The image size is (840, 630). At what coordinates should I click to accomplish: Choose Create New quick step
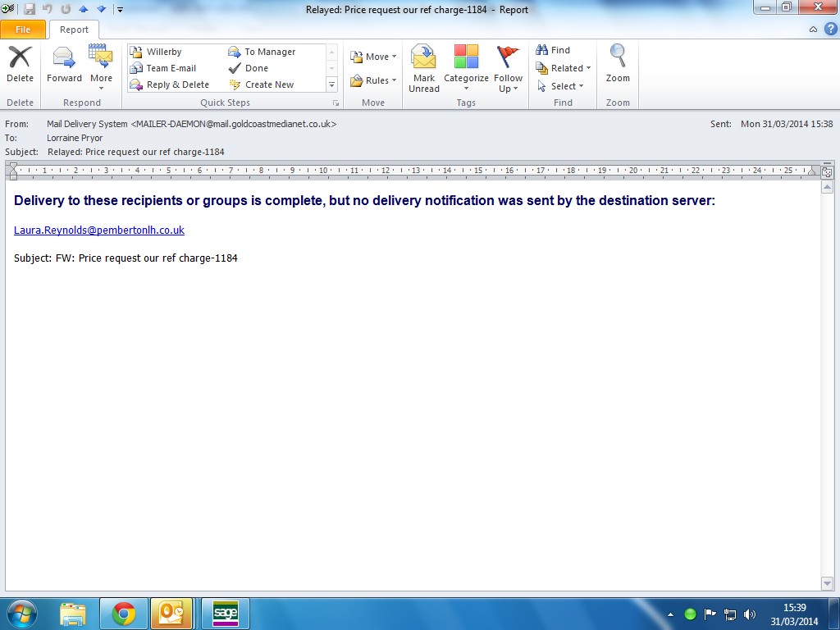click(262, 84)
